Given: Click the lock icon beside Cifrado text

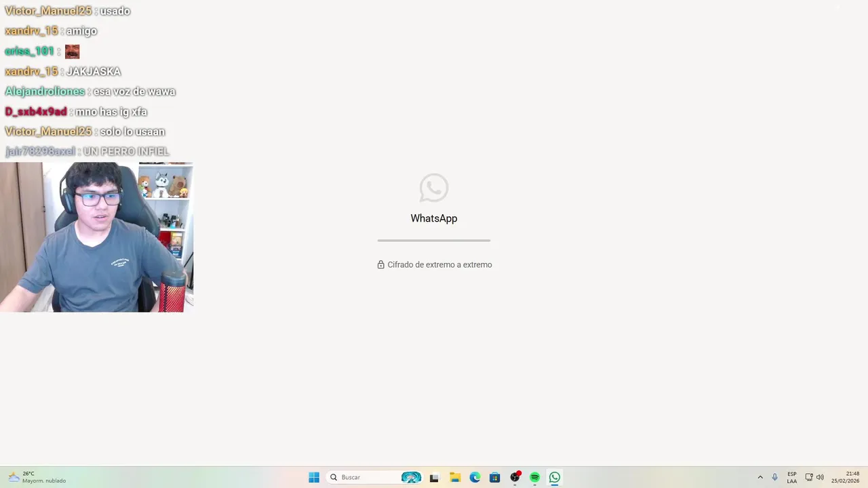Looking at the screenshot, I should tap(381, 265).
